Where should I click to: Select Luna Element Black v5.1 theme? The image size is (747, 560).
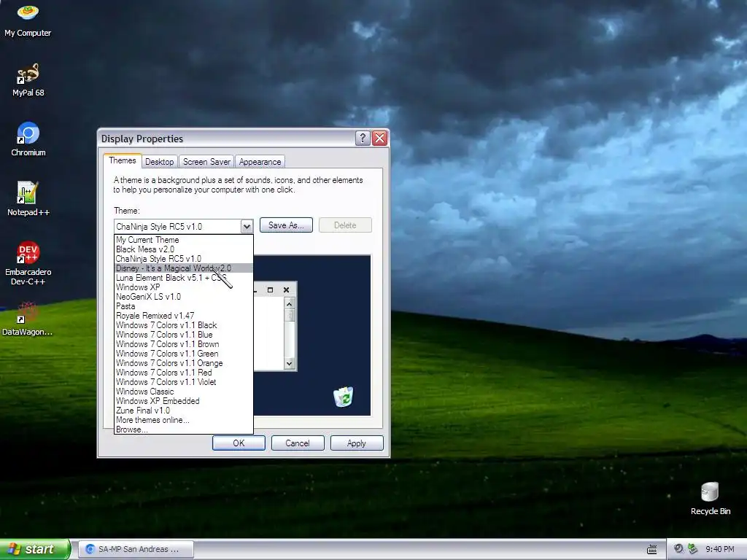click(184, 278)
